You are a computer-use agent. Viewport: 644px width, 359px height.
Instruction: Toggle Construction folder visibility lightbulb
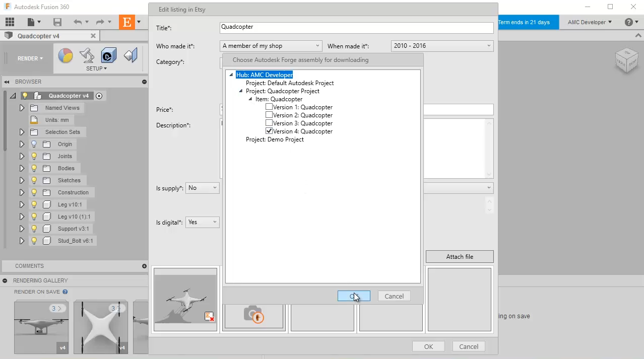click(34, 192)
